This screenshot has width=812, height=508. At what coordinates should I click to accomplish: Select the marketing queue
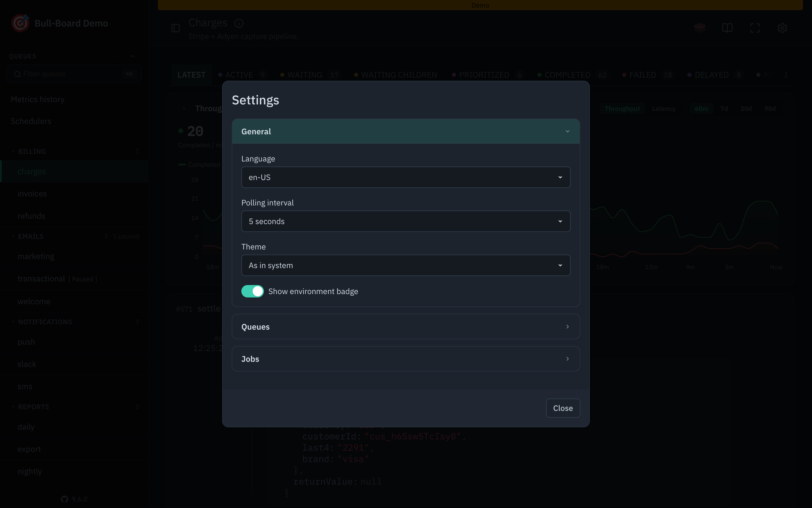click(74, 256)
